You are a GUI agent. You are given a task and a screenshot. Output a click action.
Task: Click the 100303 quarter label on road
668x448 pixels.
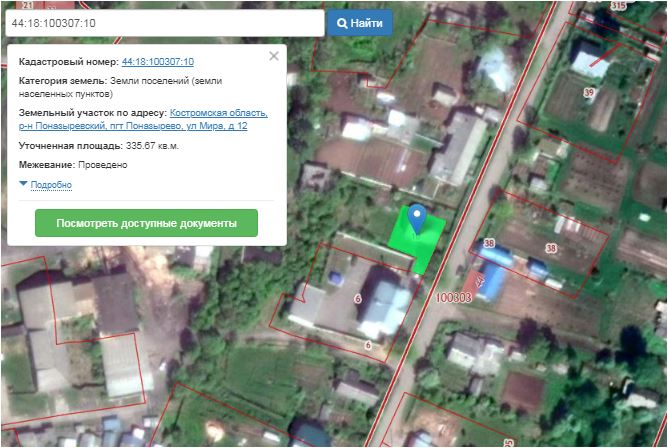(453, 297)
